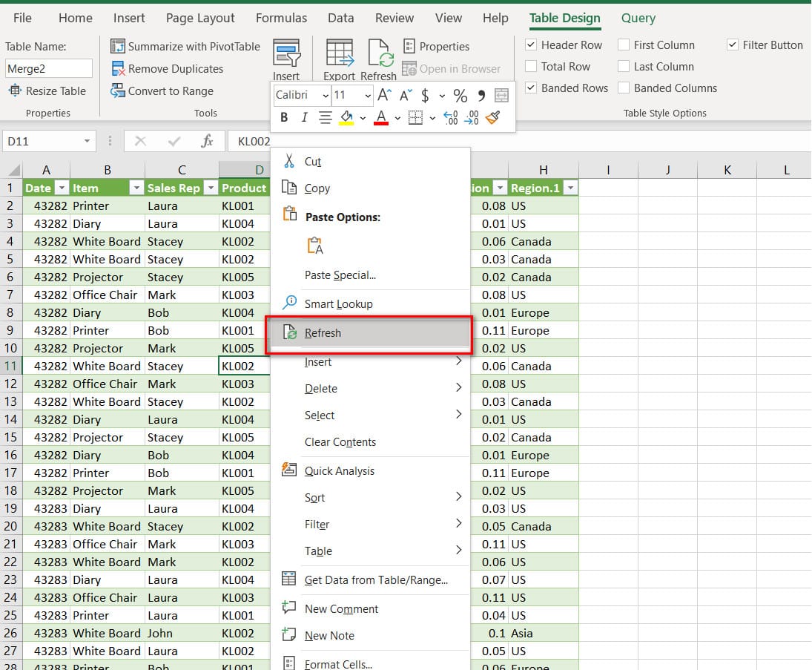The width and height of the screenshot is (812, 670).
Task: Click Increase Font Size icon
Action: tap(384, 96)
